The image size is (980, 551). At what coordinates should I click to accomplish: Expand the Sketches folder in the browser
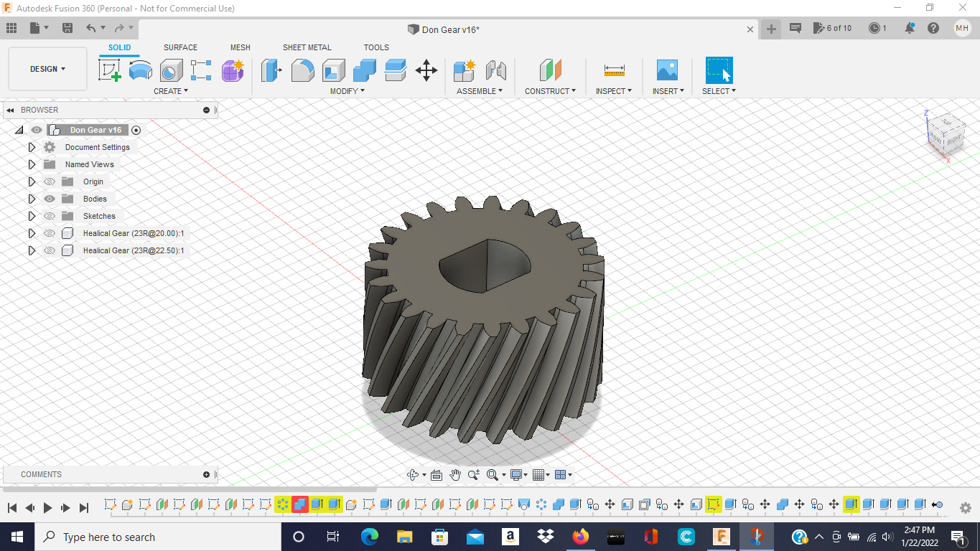[32, 216]
